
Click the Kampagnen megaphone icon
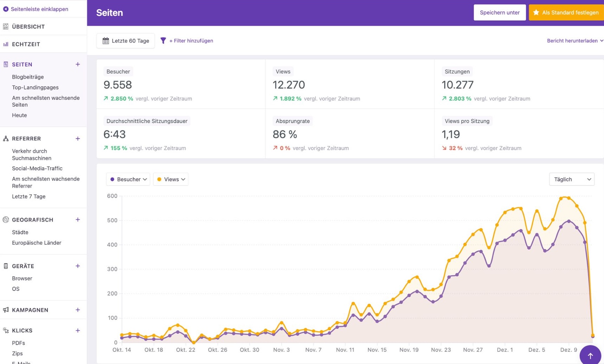pyautogui.click(x=6, y=310)
